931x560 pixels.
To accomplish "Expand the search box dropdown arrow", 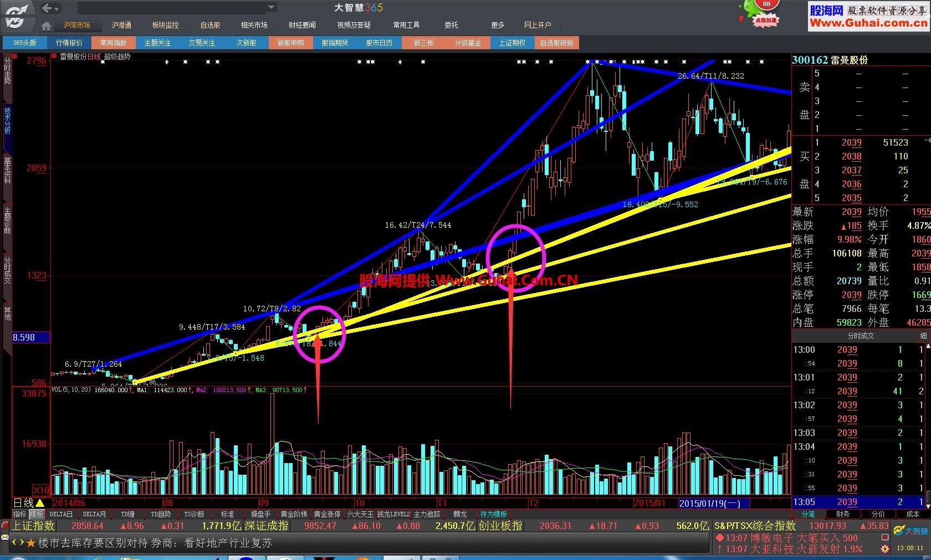I will pyautogui.click(x=272, y=8).
